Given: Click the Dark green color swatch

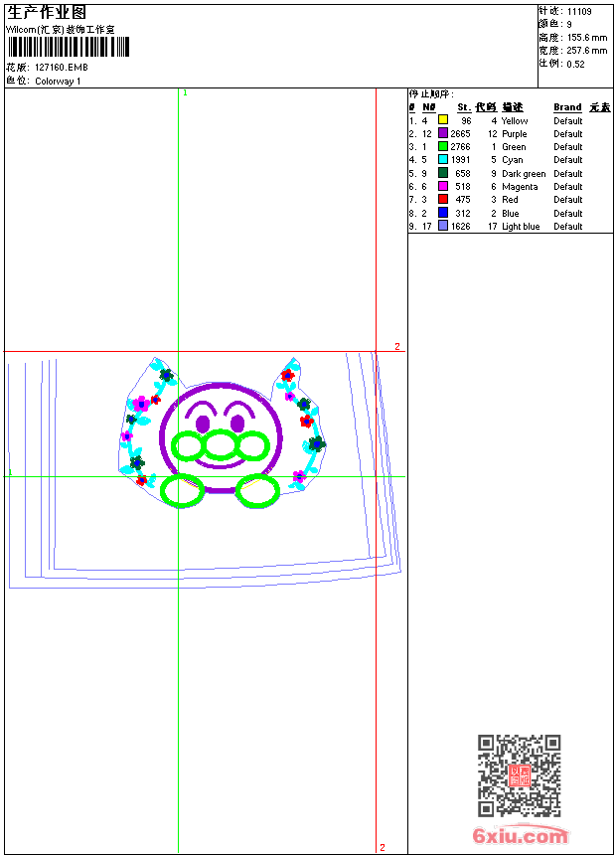Looking at the screenshot, I should tap(443, 173).
